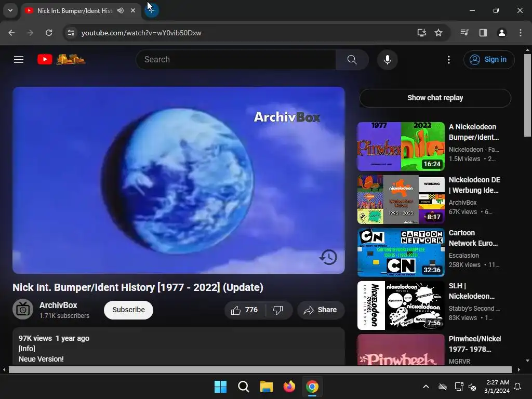Open A Nickelodeon Bumper/Ident thumbnail

[401, 146]
